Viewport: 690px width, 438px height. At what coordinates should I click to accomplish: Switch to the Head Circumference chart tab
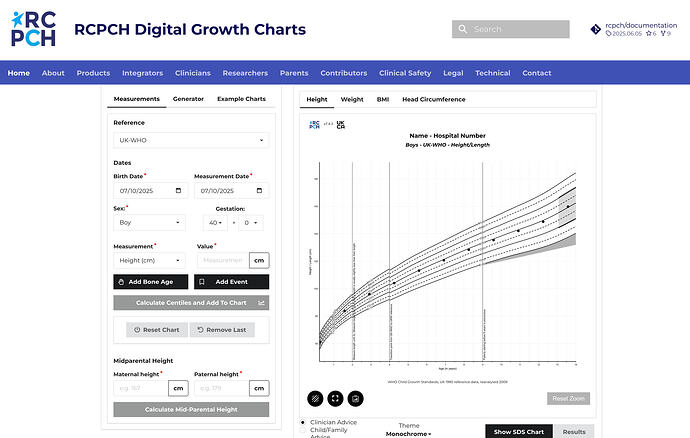pyautogui.click(x=433, y=99)
